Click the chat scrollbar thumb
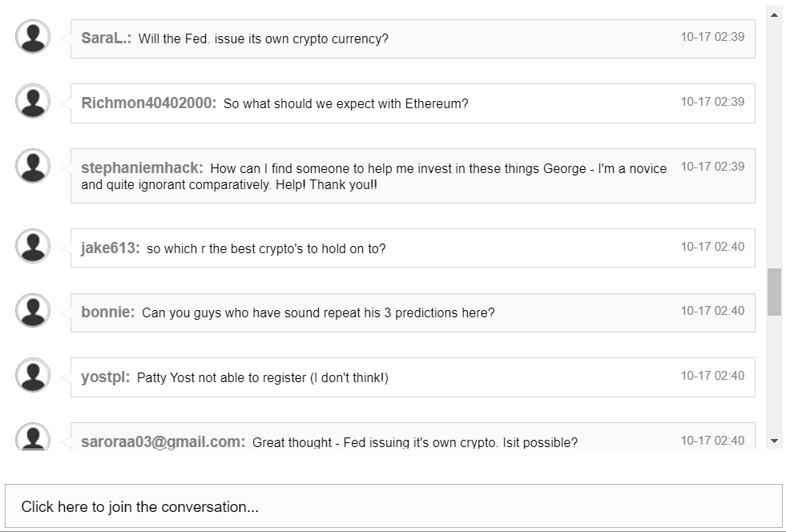 click(x=774, y=292)
